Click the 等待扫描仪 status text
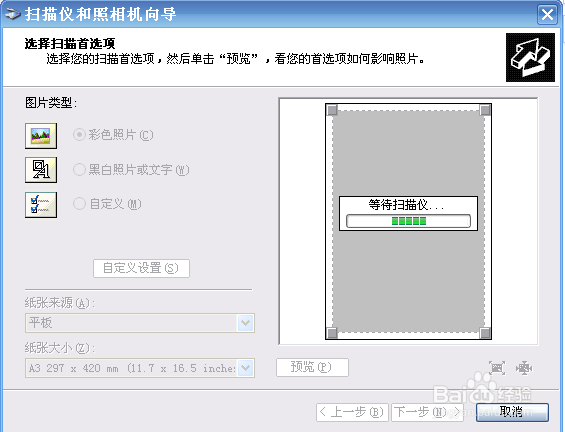This screenshot has height=432, width=565. [x=406, y=205]
